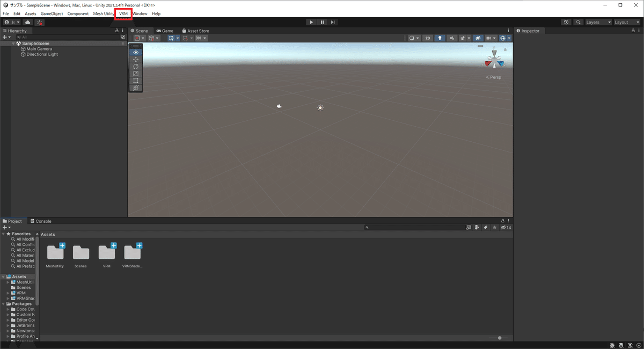This screenshot has width=644, height=349.
Task: Click the search magnifier in the toolbar
Action: (578, 22)
